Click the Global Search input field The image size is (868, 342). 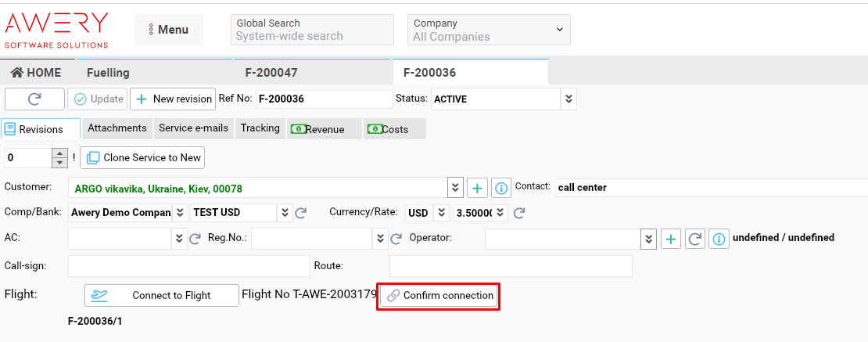coord(312,36)
